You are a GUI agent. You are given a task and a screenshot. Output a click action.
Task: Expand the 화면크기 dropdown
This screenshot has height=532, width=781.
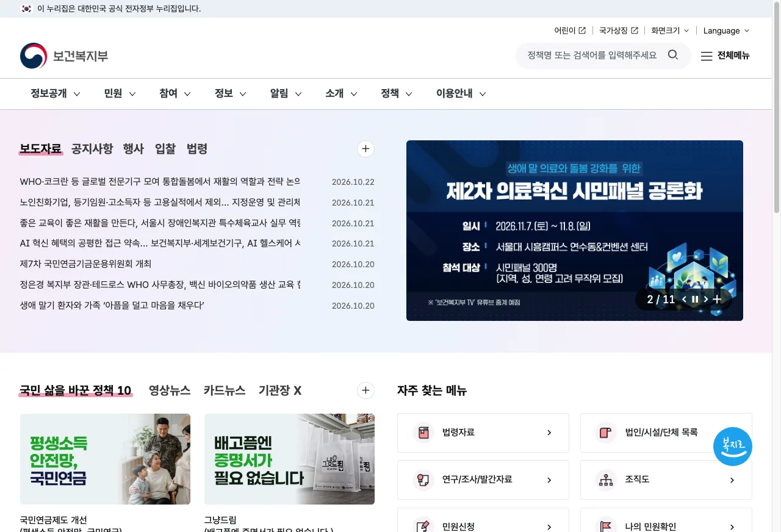pos(670,31)
